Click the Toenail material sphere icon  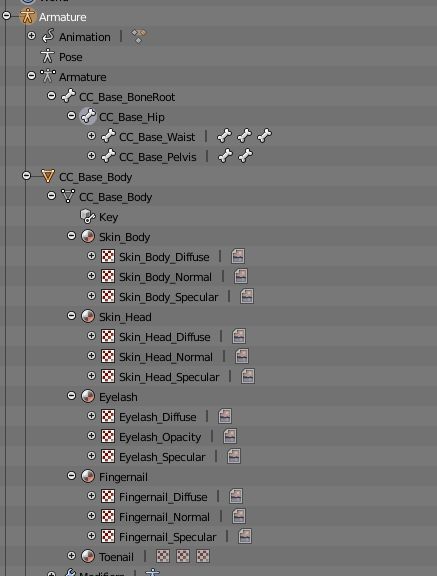[88, 556]
